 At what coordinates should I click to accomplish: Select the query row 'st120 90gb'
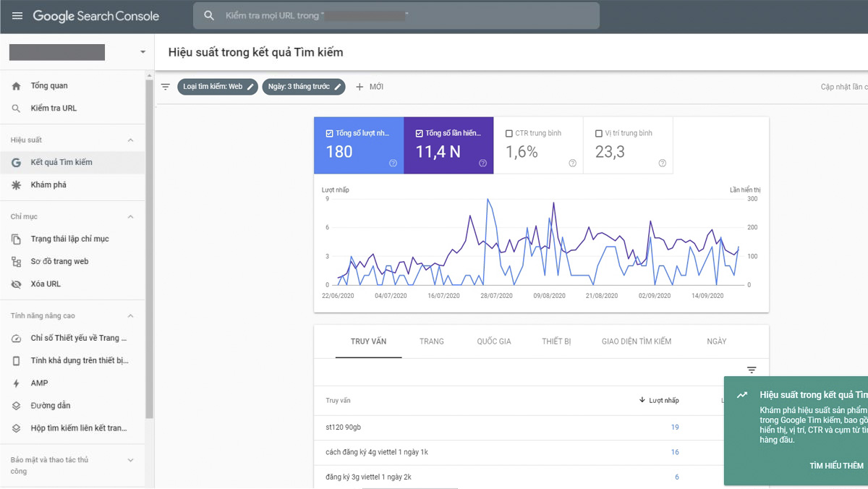pyautogui.click(x=541, y=428)
